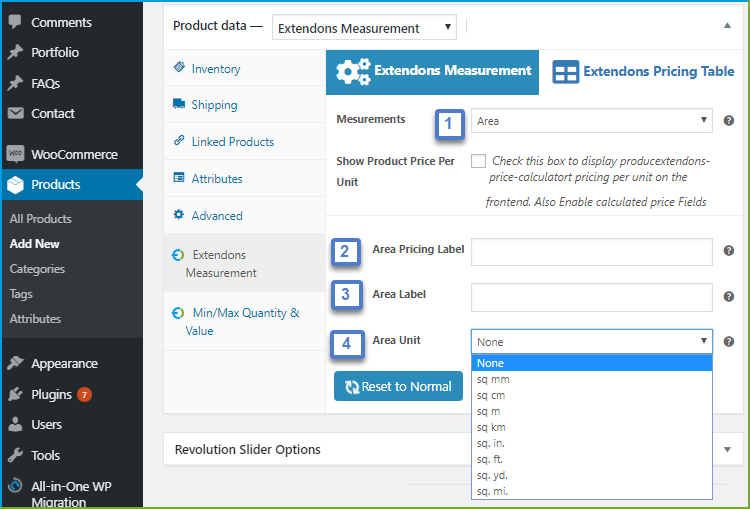Click the Shipping truck icon
This screenshot has width=750, height=509.
[179, 103]
